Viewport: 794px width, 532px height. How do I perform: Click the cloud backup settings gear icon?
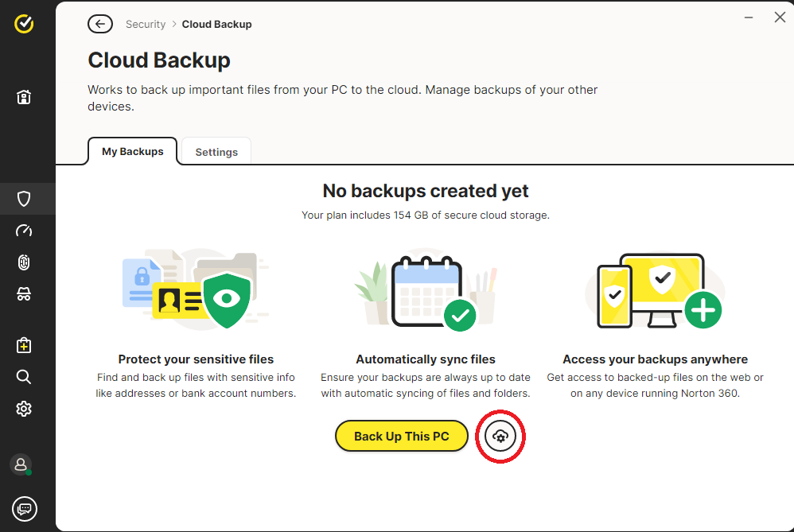click(500, 436)
